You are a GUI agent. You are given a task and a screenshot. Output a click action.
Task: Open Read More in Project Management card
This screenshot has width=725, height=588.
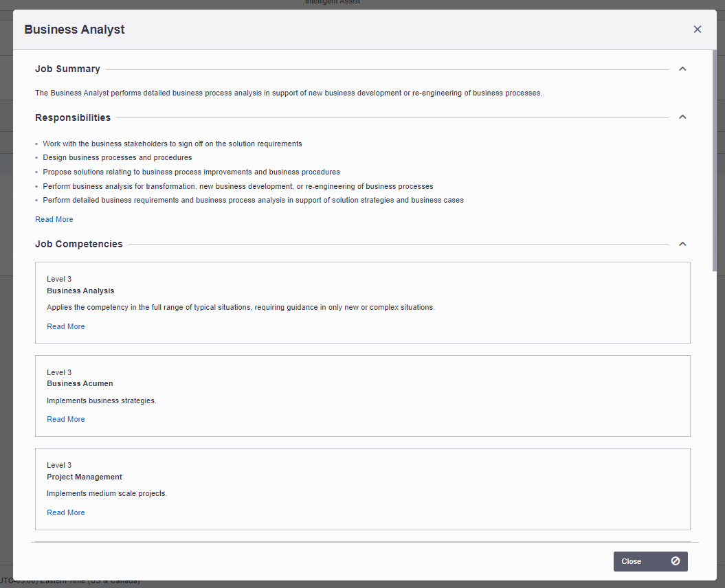click(x=66, y=512)
